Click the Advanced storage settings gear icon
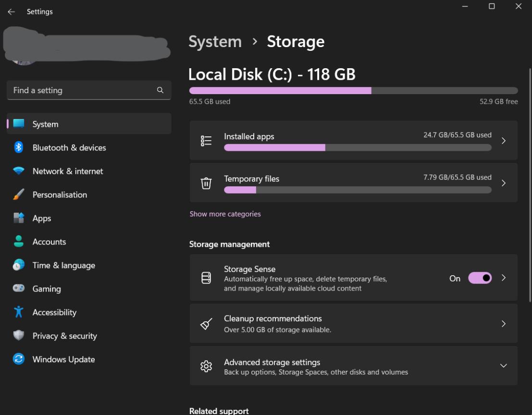The image size is (532, 415). click(x=206, y=366)
